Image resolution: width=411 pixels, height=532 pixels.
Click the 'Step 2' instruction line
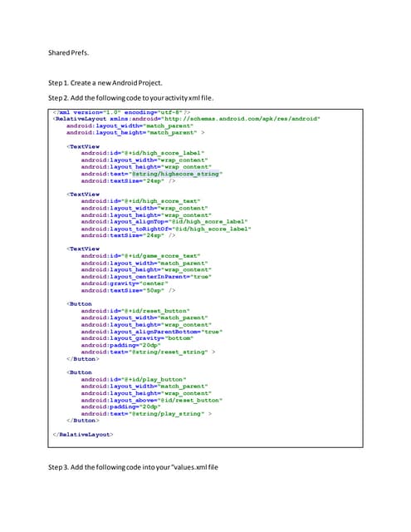[x=131, y=98]
